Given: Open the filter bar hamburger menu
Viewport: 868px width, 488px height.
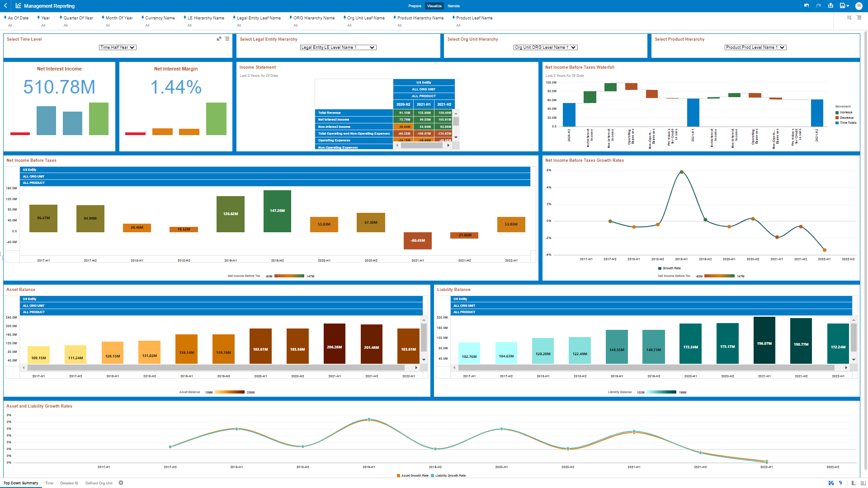Looking at the screenshot, I should 859,18.
